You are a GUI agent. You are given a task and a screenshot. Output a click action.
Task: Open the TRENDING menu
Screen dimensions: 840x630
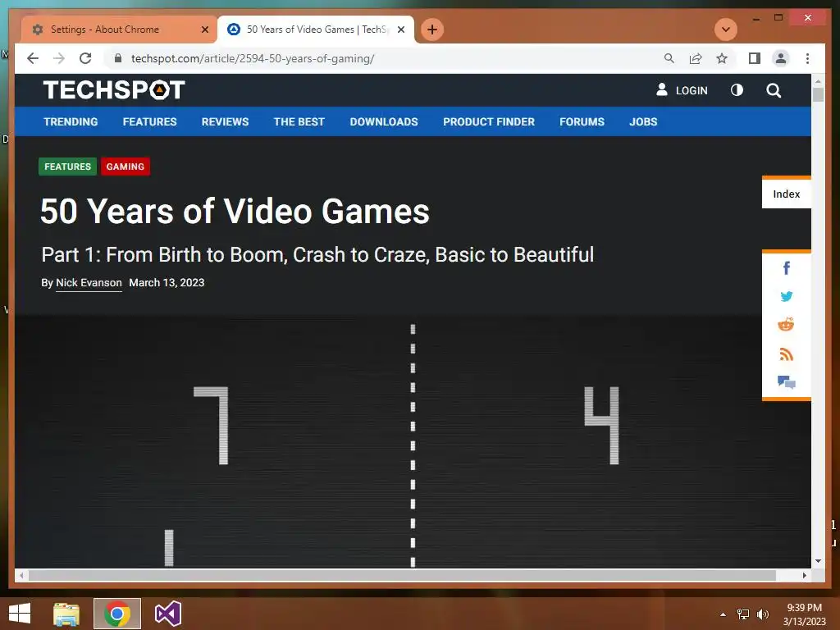point(71,121)
